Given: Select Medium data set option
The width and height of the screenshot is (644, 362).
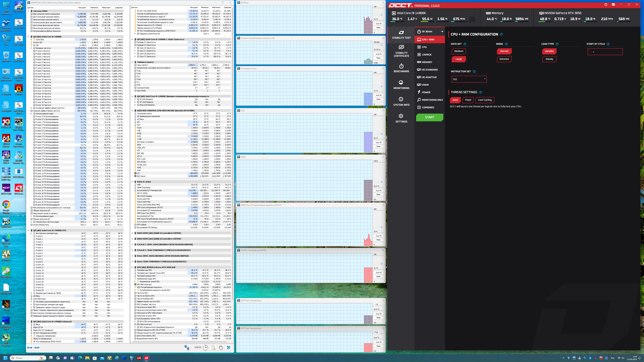Looking at the screenshot, I should 459,51.
